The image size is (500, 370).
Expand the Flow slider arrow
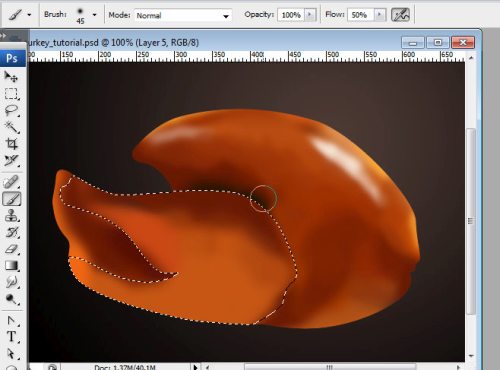[379, 15]
